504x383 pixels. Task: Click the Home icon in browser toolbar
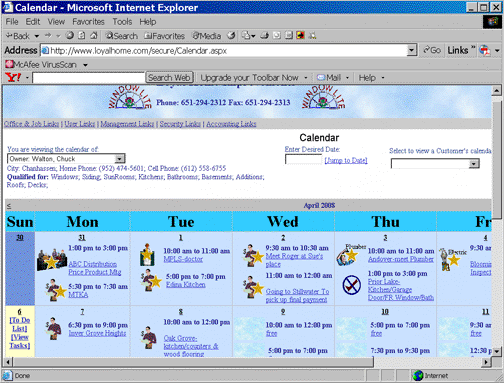[x=94, y=35]
